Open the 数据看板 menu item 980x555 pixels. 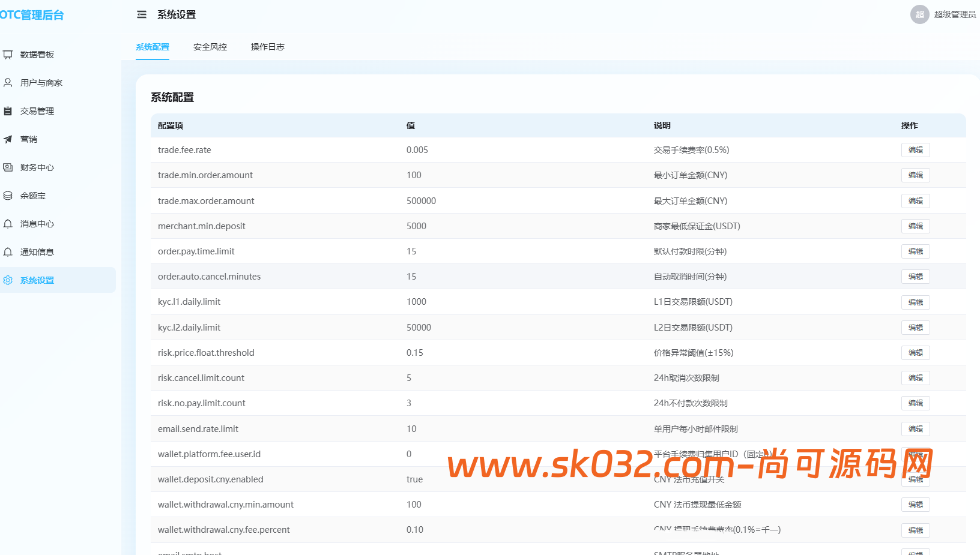[x=58, y=55]
